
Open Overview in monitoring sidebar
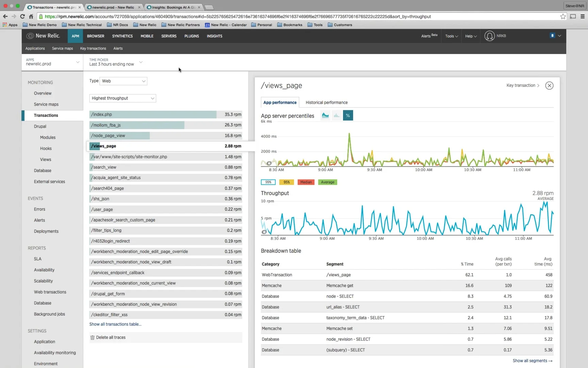tap(43, 93)
